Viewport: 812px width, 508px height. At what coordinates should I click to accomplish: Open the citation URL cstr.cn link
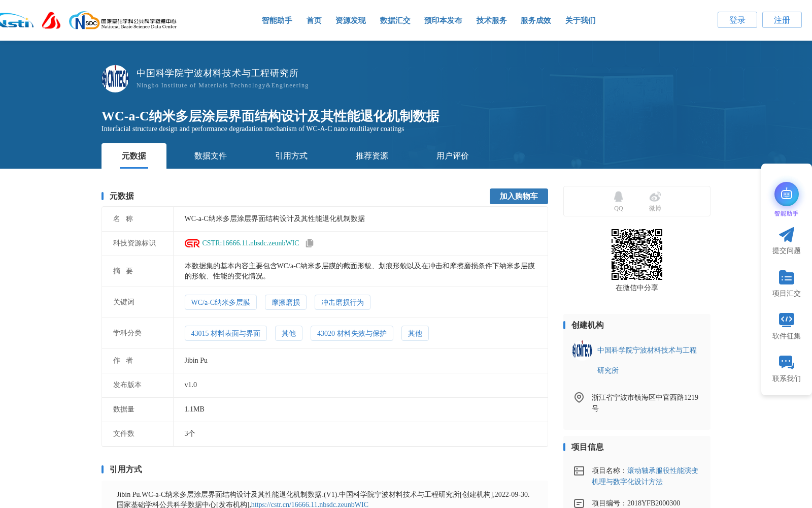pyautogui.click(x=310, y=504)
